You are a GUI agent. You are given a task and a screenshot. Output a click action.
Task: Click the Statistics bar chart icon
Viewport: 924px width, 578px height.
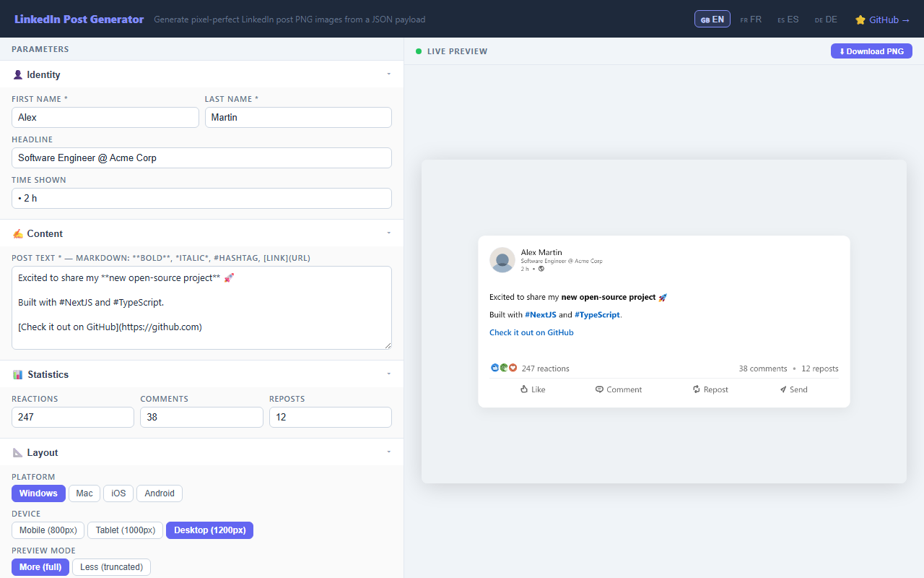(18, 374)
